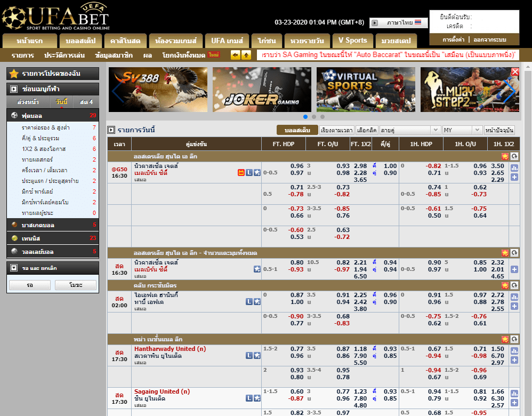Expand the บาสเกตบอล sport category
Screen dimensions: 532x416
[53, 225]
